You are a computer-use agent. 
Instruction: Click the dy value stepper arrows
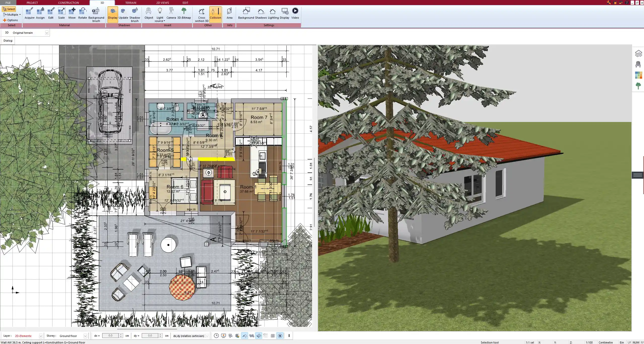point(160,336)
